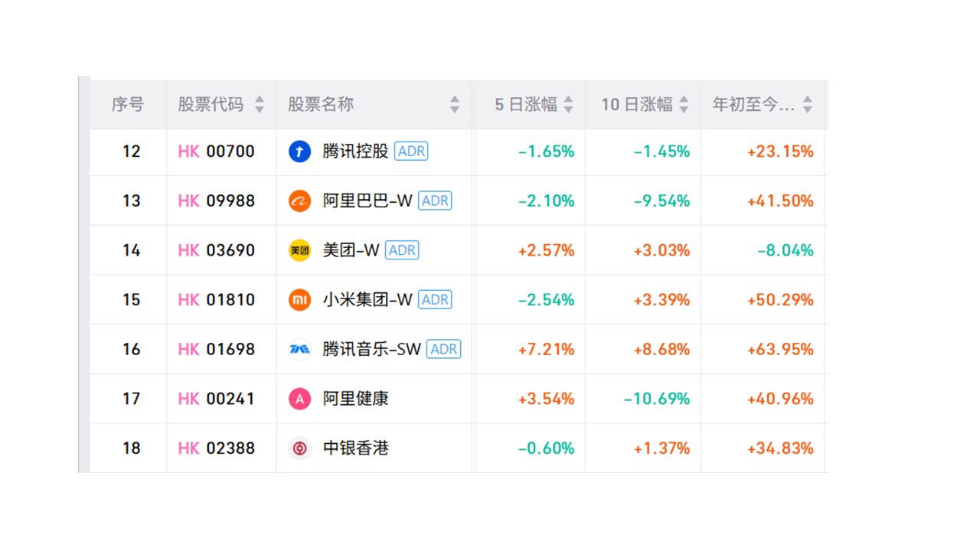This screenshot has width=980, height=551.
Task: Click the Tencent Holdings logo icon
Action: click(x=299, y=152)
